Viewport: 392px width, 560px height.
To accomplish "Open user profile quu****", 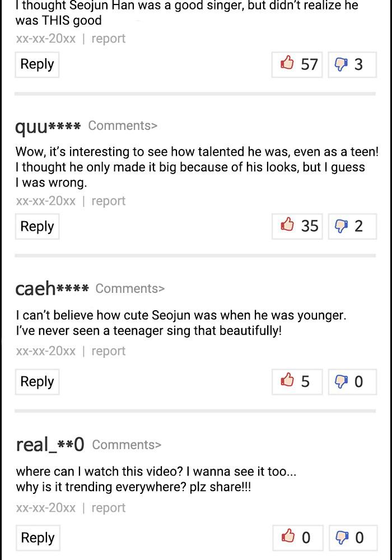I will [48, 127].
